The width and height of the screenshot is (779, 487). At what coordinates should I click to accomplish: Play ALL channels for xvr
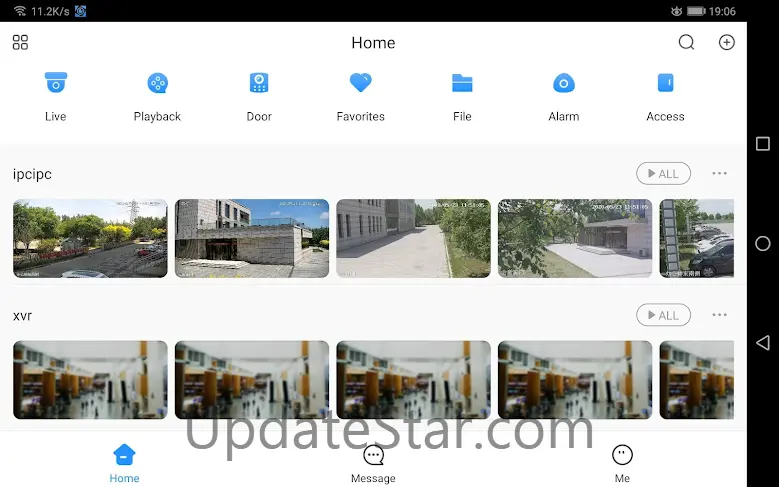tap(663, 315)
